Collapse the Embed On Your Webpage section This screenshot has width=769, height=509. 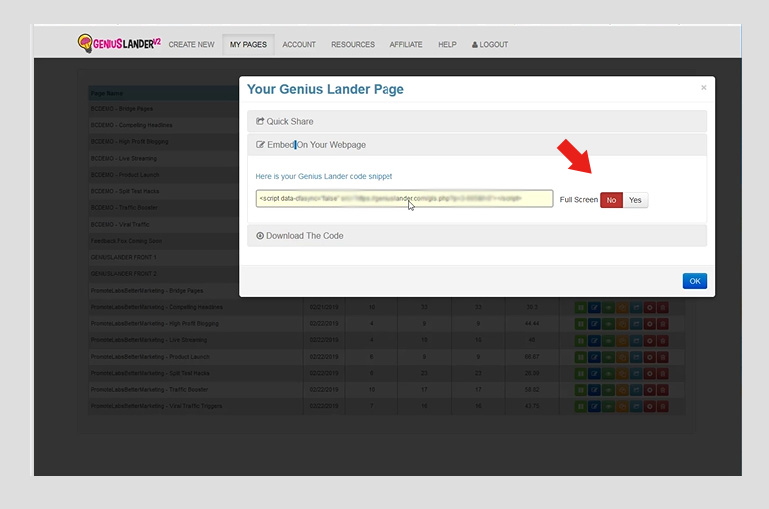click(477, 145)
